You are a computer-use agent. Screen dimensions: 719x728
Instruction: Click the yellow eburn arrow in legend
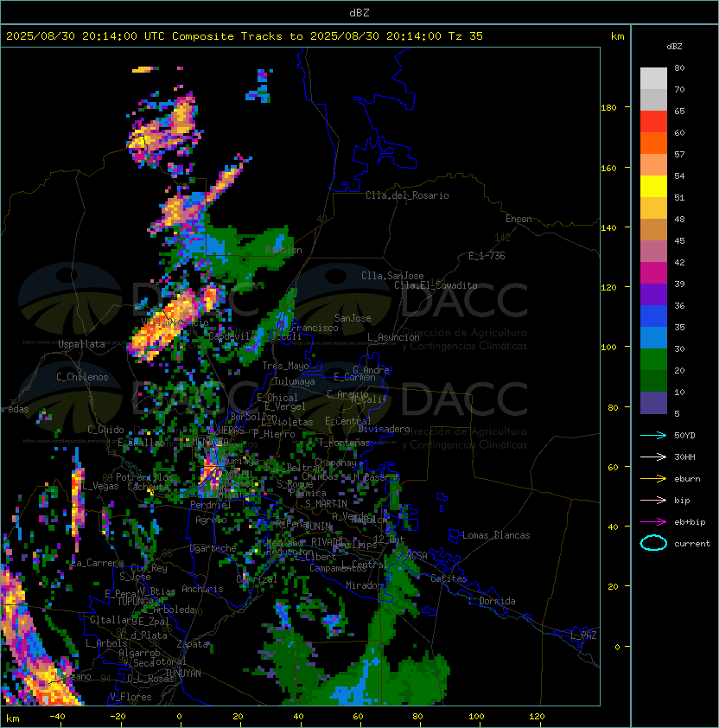(653, 479)
